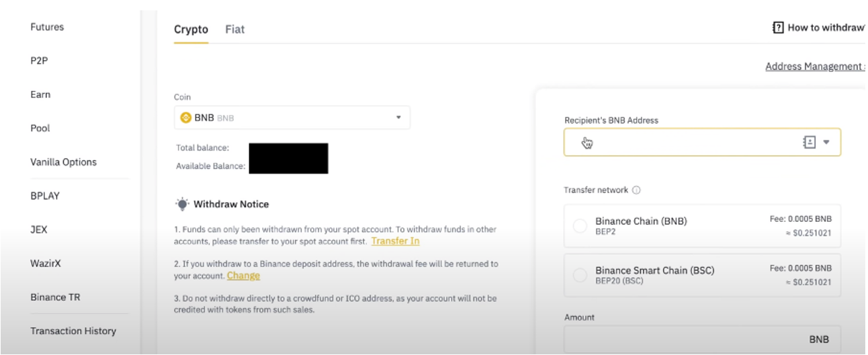
Task: Click the How to withdraw guide icon
Action: tap(778, 28)
